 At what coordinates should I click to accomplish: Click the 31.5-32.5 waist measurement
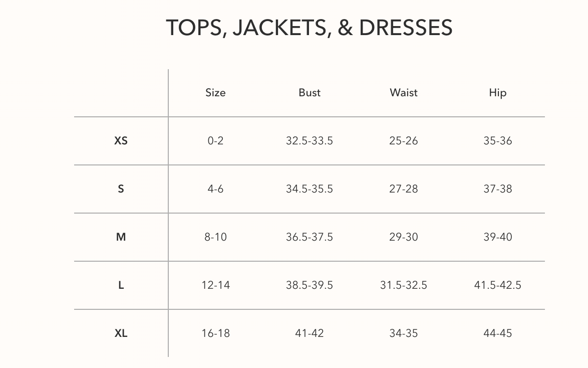(x=404, y=285)
